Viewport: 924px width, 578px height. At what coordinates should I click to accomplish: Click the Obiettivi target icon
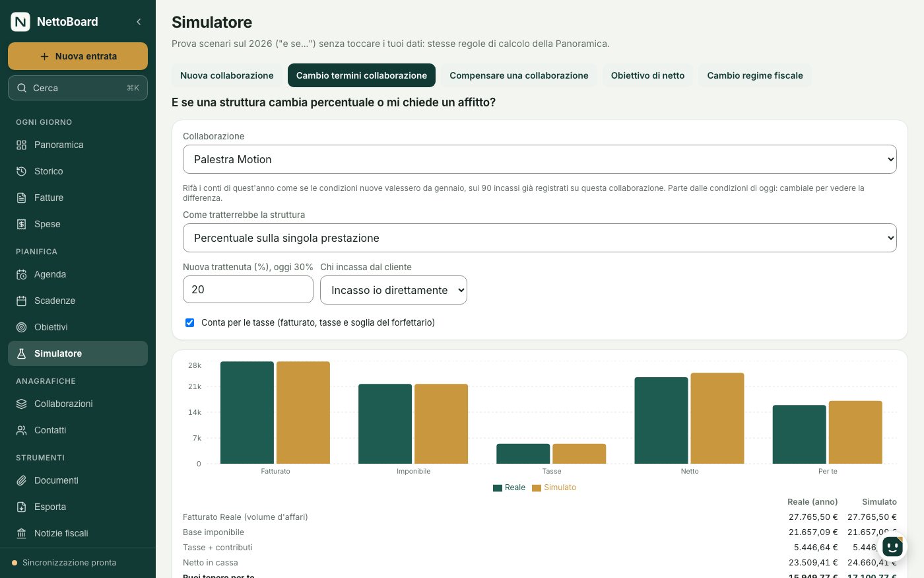coord(21,327)
